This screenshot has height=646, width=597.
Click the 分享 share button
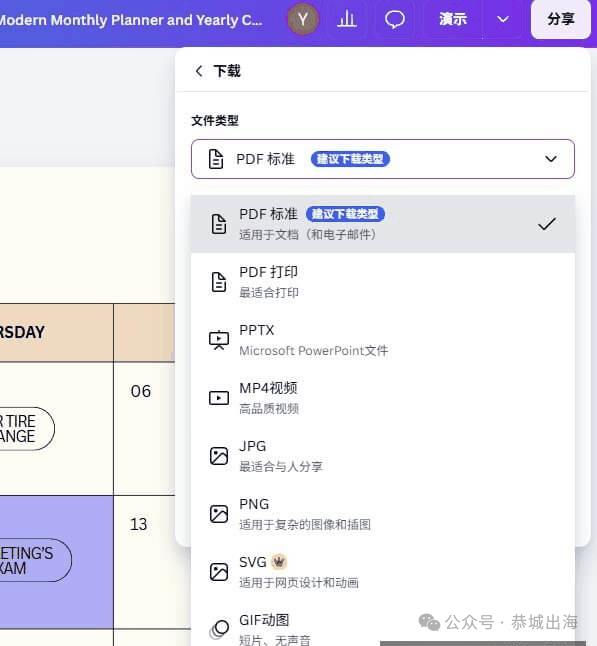[x=561, y=19]
